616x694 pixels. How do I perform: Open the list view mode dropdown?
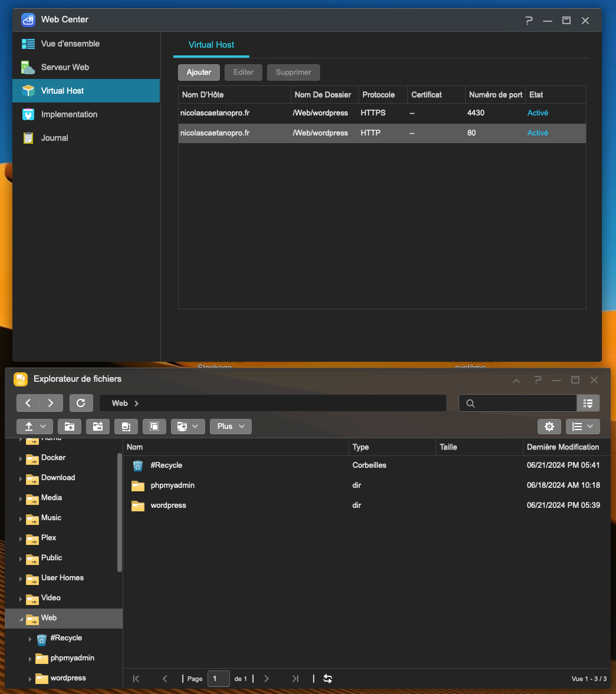pyautogui.click(x=582, y=427)
